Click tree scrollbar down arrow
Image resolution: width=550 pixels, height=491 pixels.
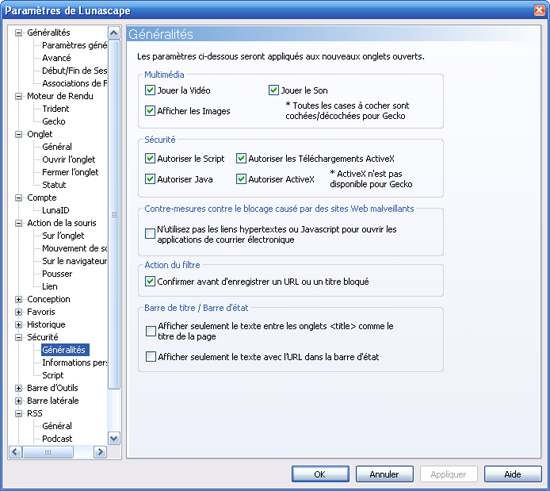pos(114,438)
